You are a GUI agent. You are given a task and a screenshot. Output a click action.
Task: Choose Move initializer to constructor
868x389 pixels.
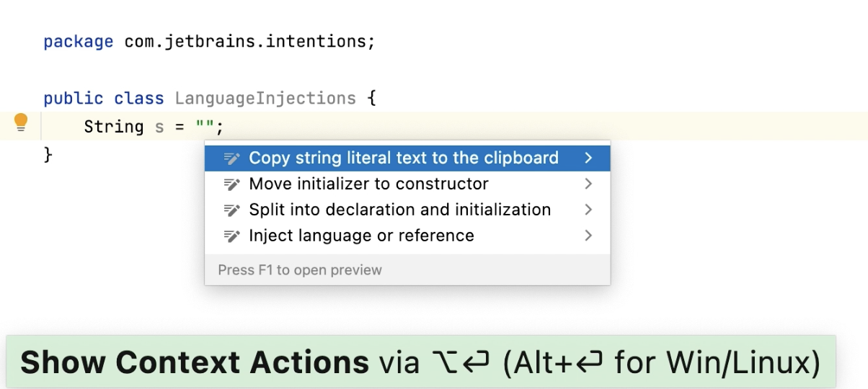point(407,184)
